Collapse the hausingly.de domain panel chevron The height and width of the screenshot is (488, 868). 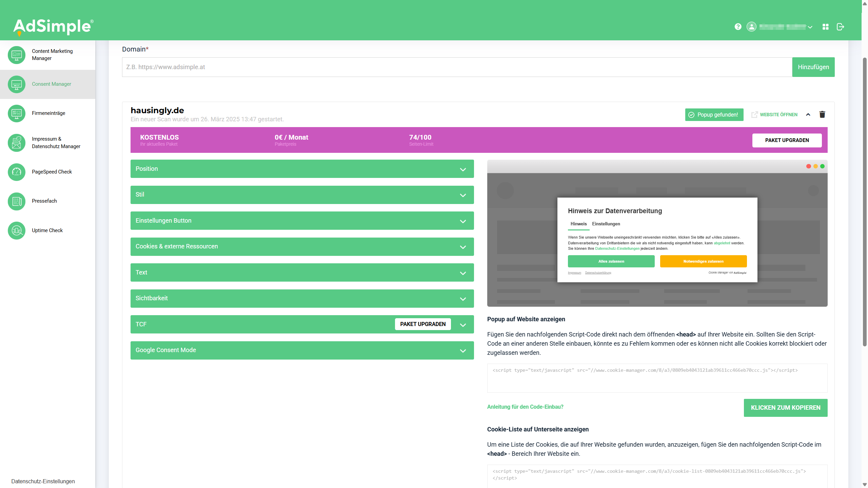pos(808,115)
